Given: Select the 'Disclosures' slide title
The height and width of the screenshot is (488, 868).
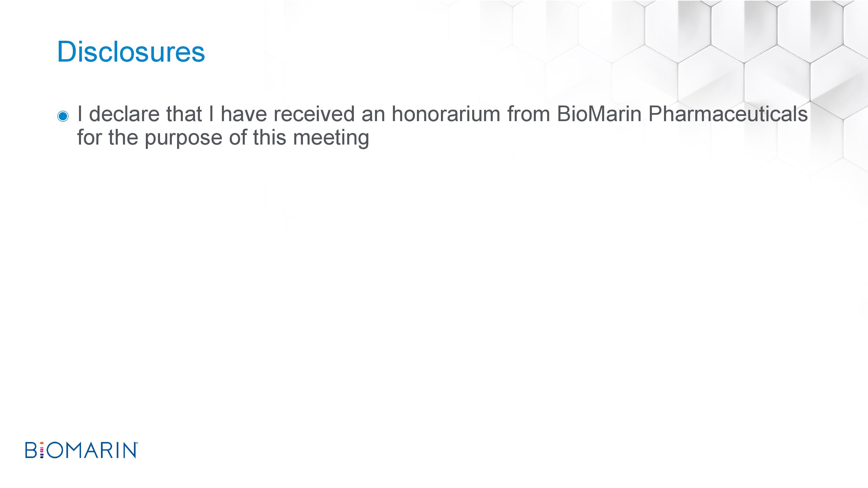Looking at the screenshot, I should point(131,51).
